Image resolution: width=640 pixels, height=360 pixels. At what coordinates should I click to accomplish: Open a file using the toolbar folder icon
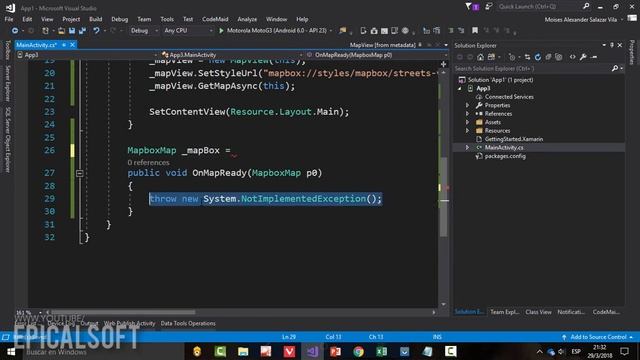tap(61, 31)
